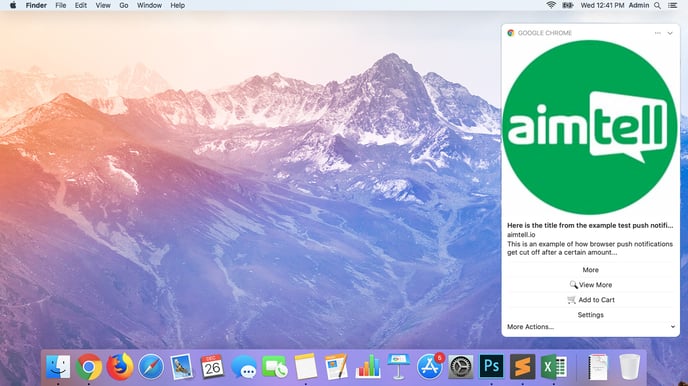Open the Help menu
The height and width of the screenshot is (386, 688).
177,5
